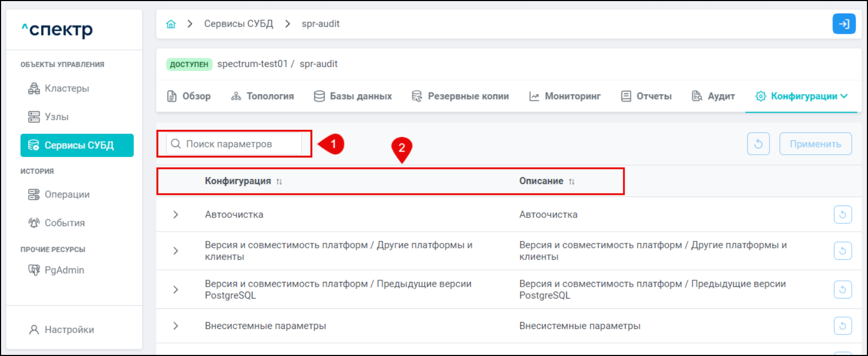Reset the Другие платформы и клиенты row
The width and height of the screenshot is (868, 356).
(843, 250)
